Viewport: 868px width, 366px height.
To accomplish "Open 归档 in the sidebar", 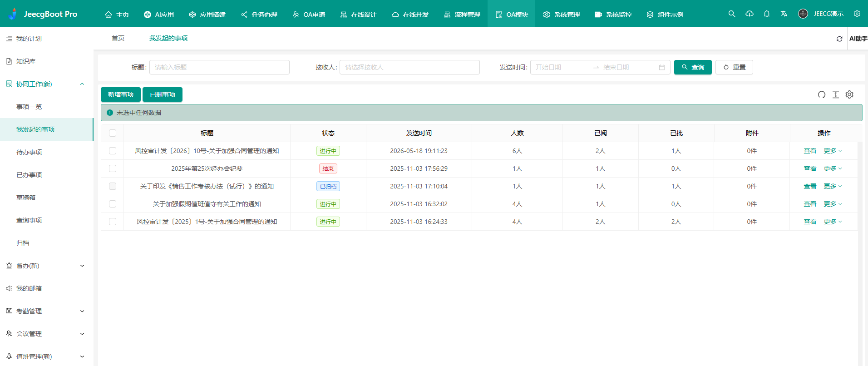I will click(46, 243).
